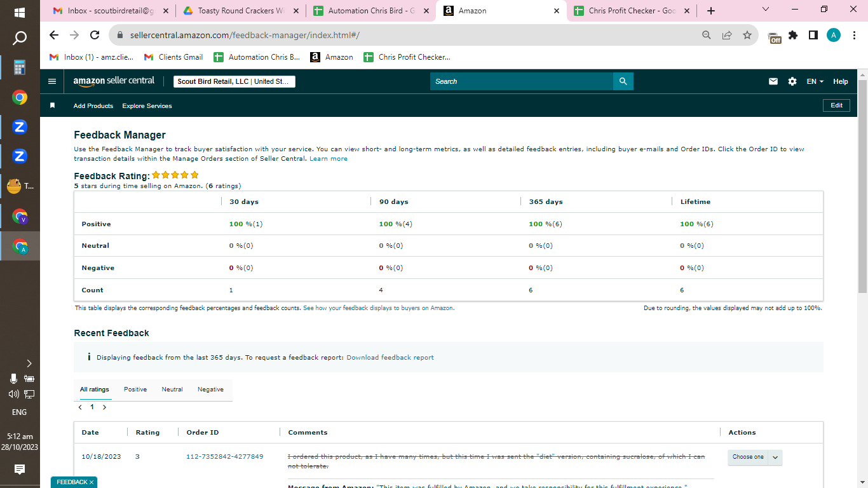Open the Chrome profile avatar A

click(834, 36)
